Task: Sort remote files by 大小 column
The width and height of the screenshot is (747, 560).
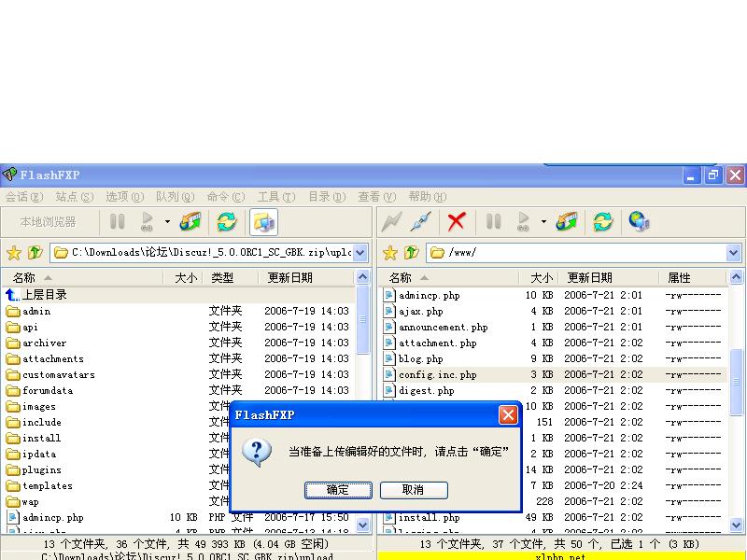Action: point(538,277)
